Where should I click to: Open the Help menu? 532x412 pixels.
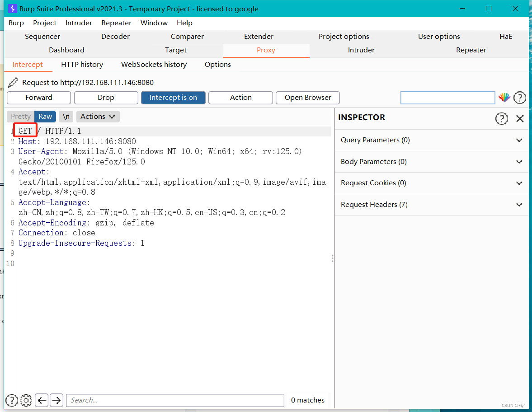tap(184, 23)
